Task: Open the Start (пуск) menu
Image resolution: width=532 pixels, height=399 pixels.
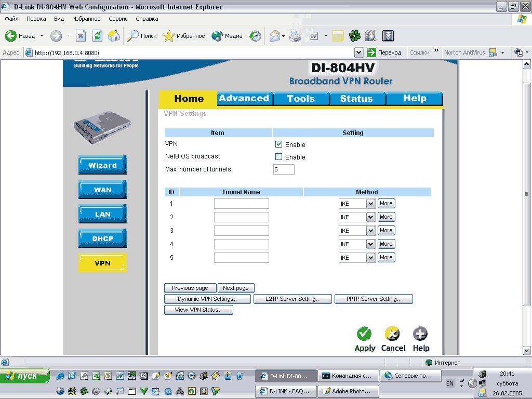Action: tap(25, 376)
